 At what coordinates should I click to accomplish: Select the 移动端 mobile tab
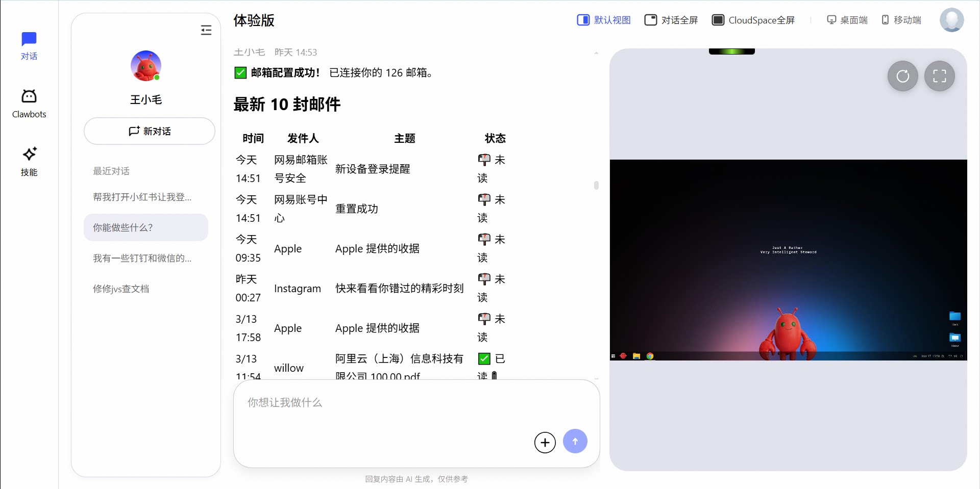click(x=901, y=20)
